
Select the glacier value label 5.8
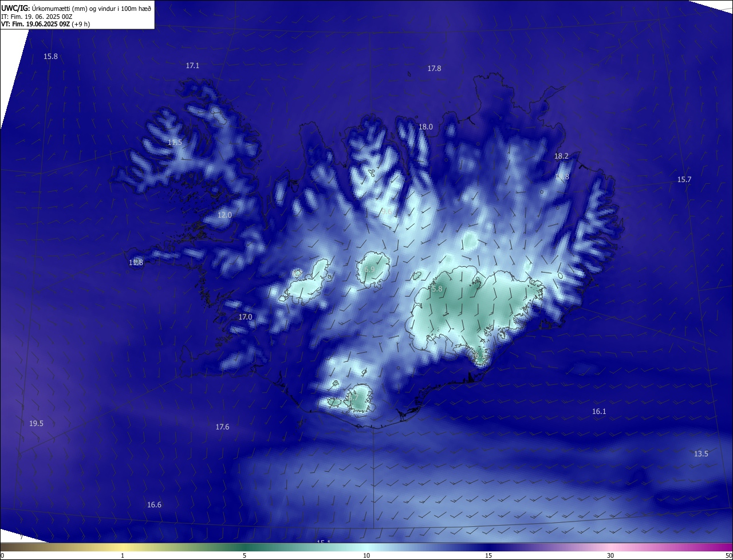point(437,289)
